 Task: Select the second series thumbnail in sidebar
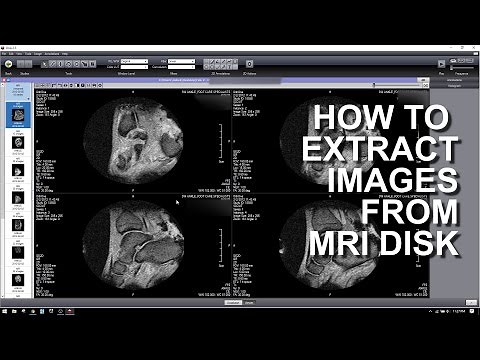coord(18,143)
